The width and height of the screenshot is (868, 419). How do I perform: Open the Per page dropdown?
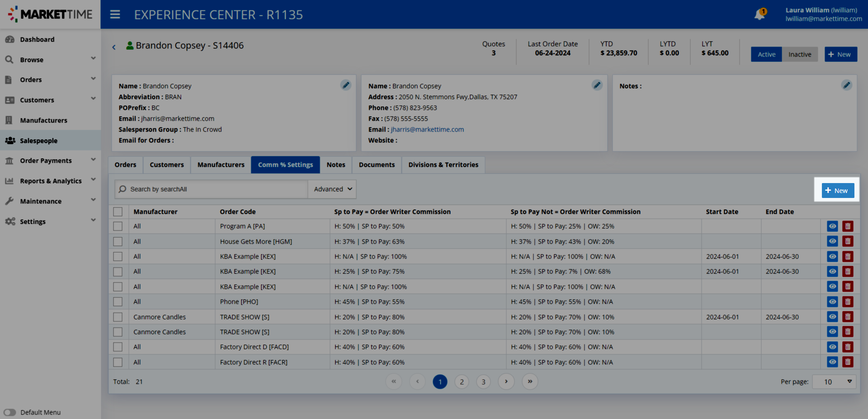point(834,382)
